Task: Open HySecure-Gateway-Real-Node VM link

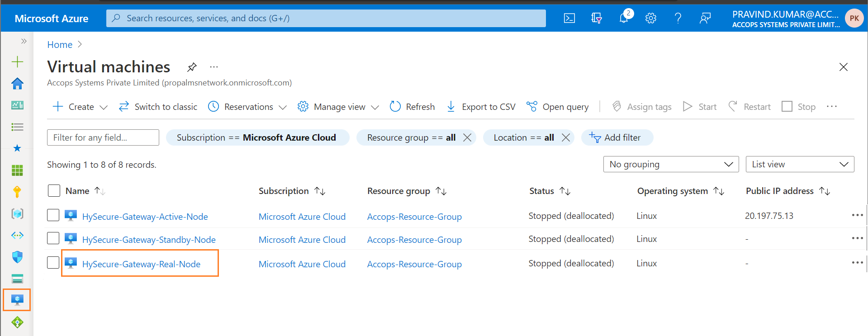Action: (x=141, y=264)
